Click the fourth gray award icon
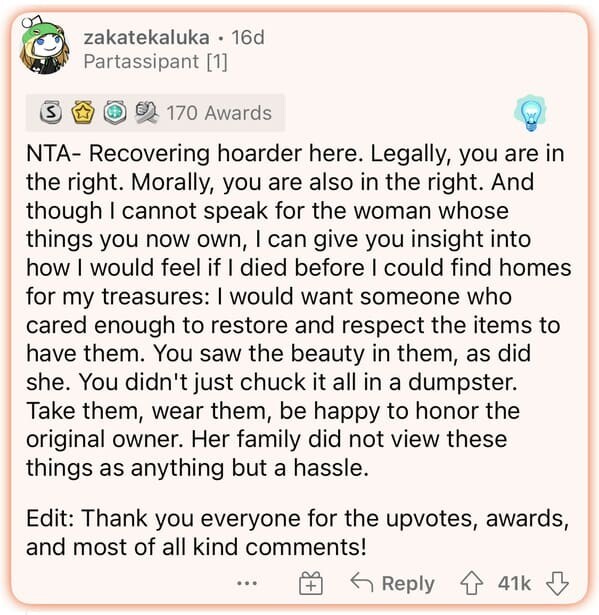 coord(147,113)
